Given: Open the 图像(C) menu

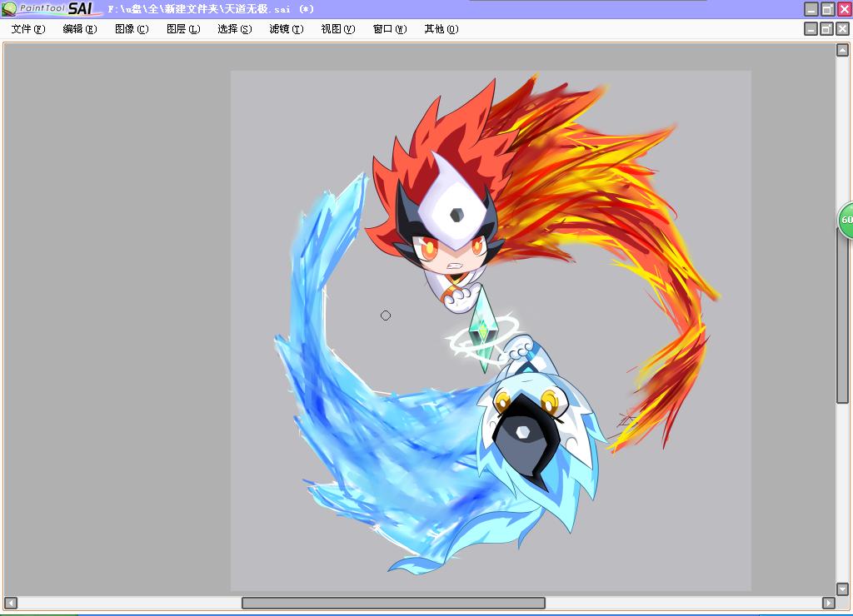Looking at the screenshot, I should click(132, 29).
